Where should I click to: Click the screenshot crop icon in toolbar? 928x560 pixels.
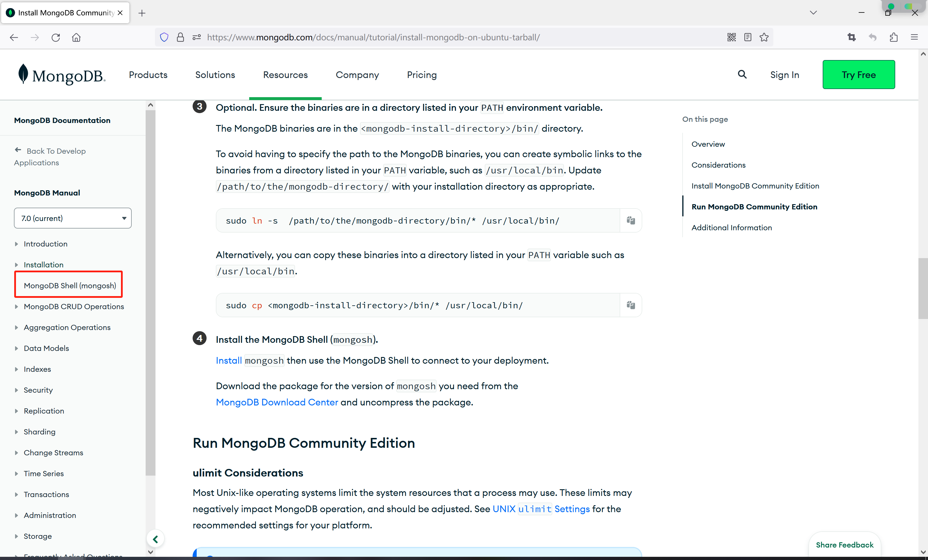pos(851,37)
